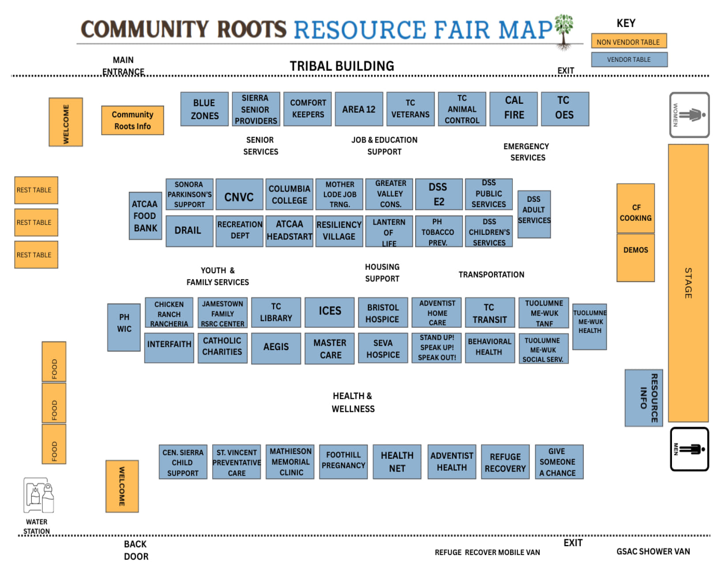728x563 pixels.
Task: Enable the Community Roots Info table
Action: pos(132,119)
